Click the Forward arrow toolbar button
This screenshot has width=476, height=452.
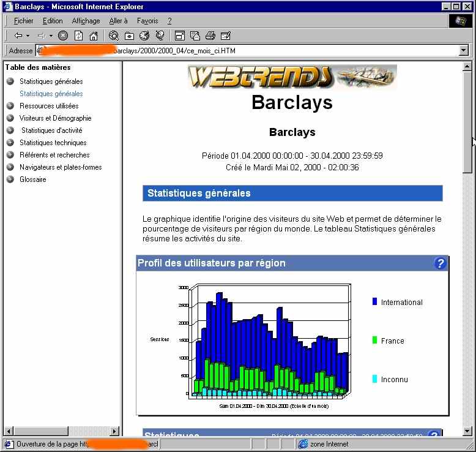point(41,36)
